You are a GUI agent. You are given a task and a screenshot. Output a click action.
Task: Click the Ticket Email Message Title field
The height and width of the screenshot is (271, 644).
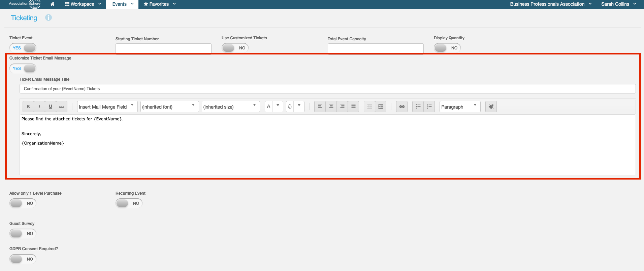point(327,89)
